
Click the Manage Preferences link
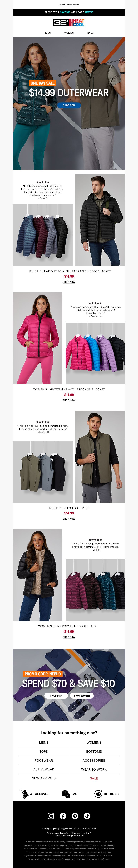click(75, 835)
